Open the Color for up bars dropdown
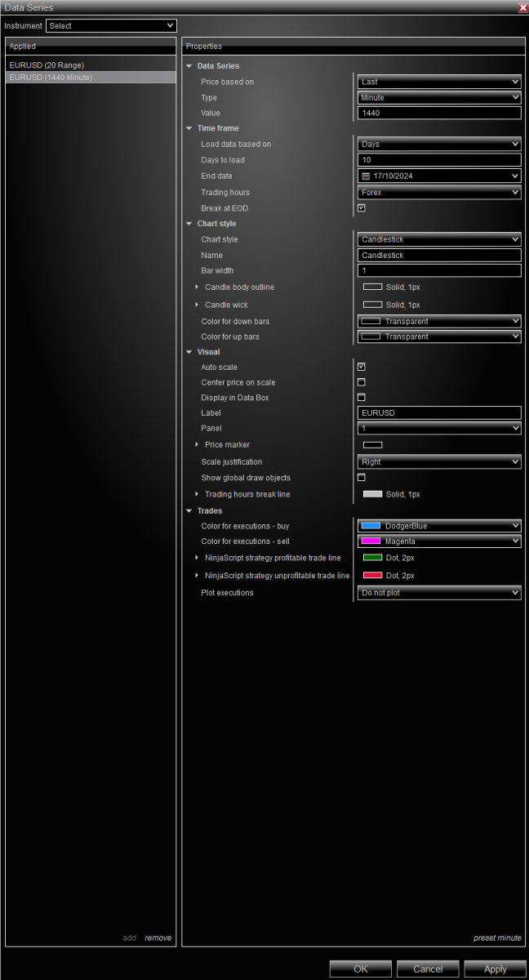Image resolution: width=529 pixels, height=980 pixels. 439,336
